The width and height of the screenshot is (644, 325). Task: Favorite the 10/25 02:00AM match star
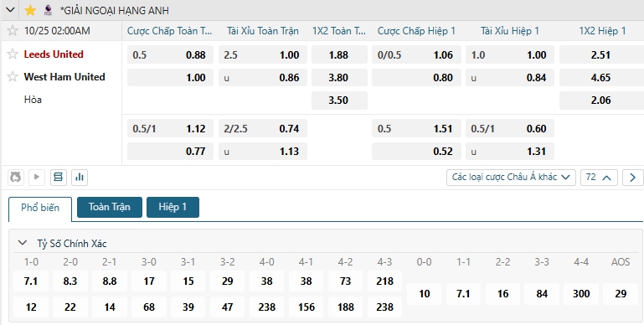pyautogui.click(x=13, y=31)
